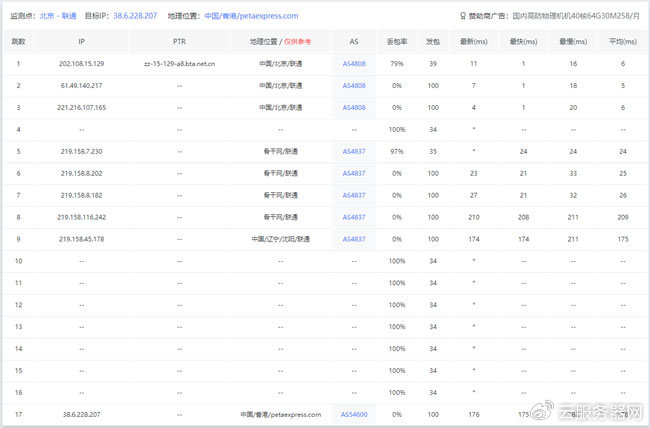Click the 最慢(ms) column header
The image size is (650, 428).
tap(573, 41)
